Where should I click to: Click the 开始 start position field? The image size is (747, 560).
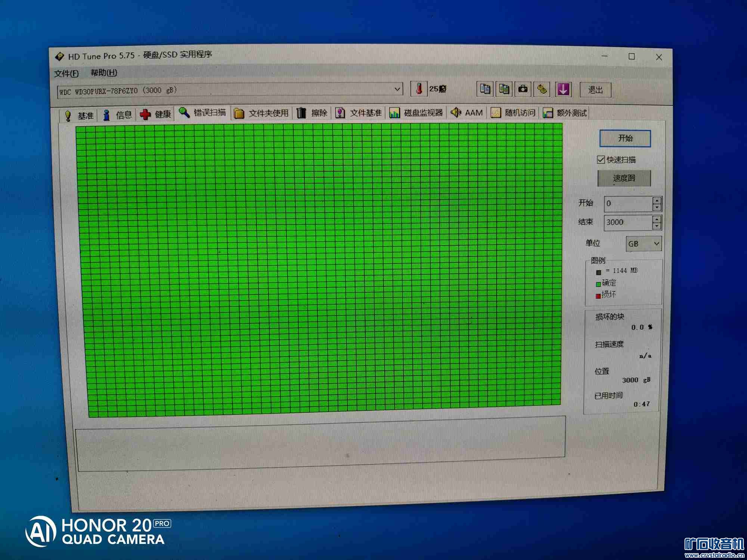tap(628, 203)
